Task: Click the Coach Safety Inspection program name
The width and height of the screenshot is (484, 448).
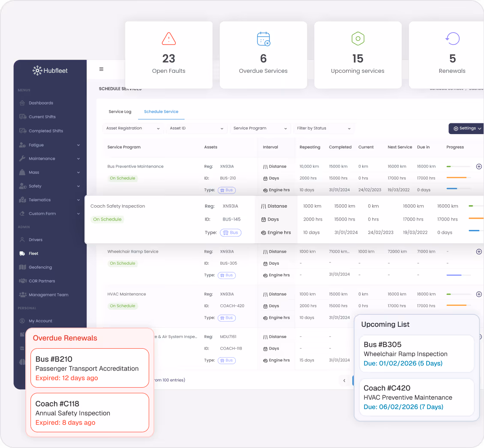Action: [x=117, y=206]
